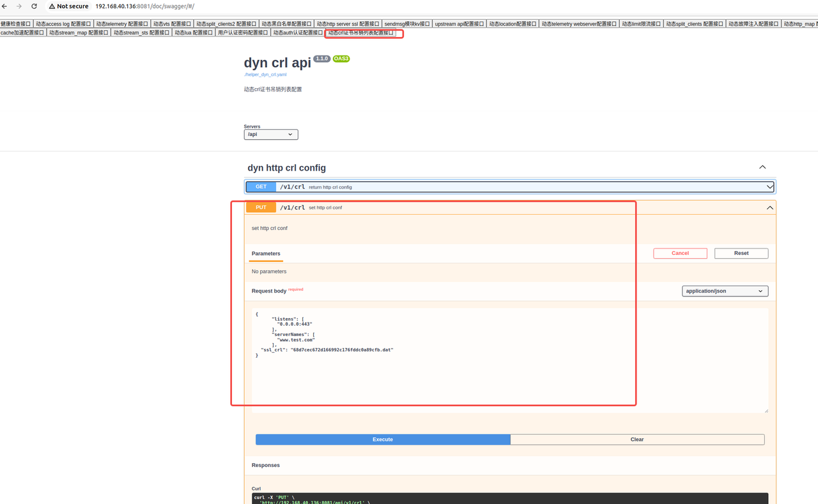818x504 pixels.
Task: Collapse the dyn http crl config section
Action: (x=762, y=167)
